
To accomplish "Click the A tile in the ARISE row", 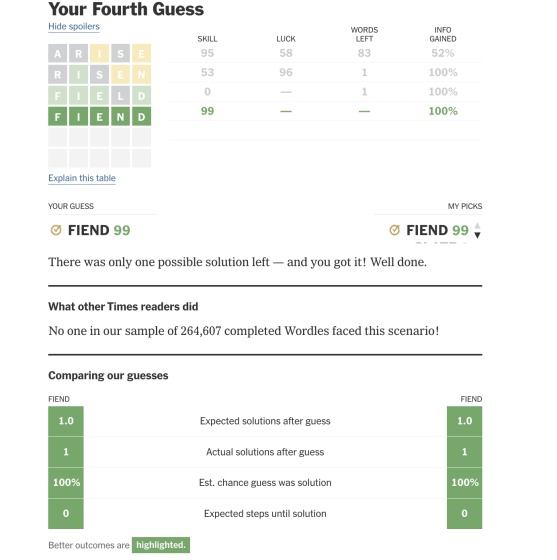I will tap(57, 54).
